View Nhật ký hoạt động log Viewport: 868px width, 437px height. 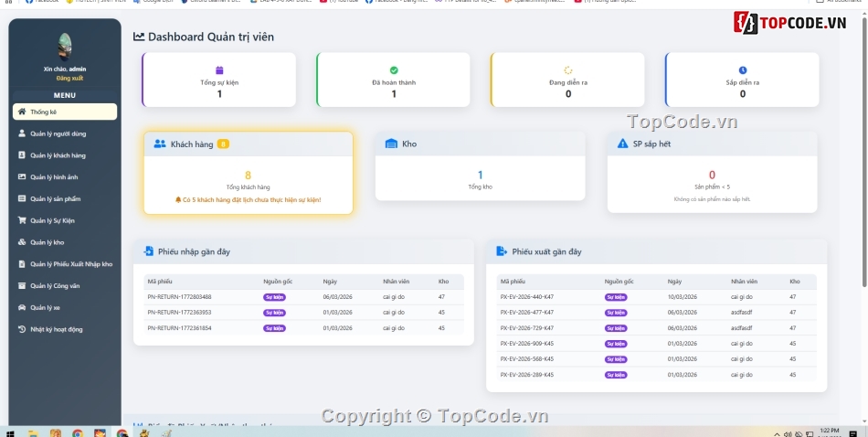click(57, 329)
